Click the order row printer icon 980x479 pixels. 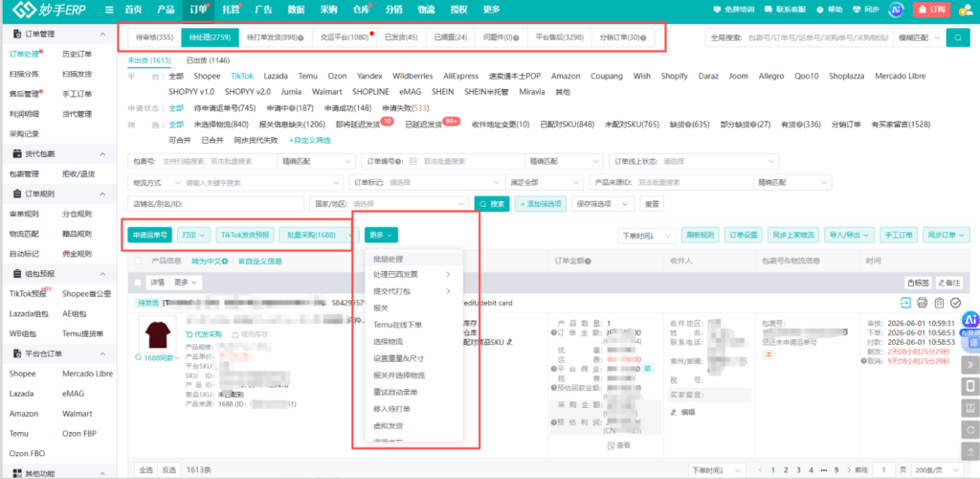(922, 303)
